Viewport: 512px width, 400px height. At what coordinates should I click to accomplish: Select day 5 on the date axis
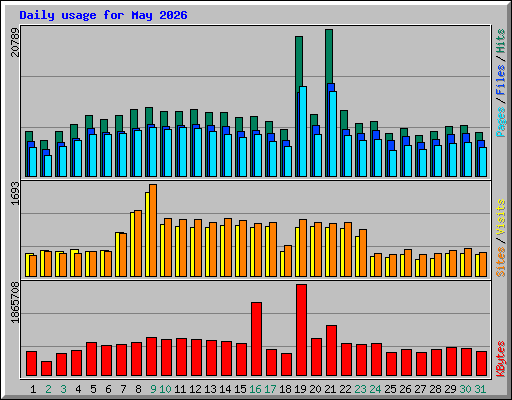click(93, 389)
